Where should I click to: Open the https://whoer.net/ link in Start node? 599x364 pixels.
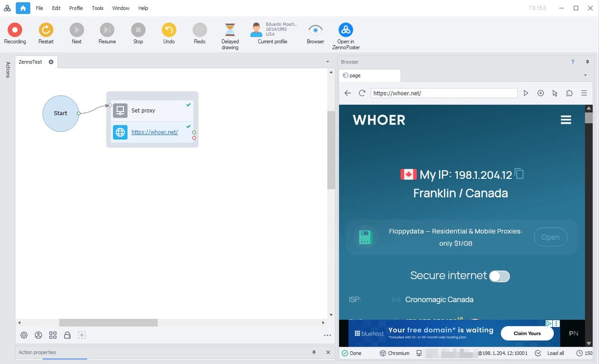click(x=155, y=132)
